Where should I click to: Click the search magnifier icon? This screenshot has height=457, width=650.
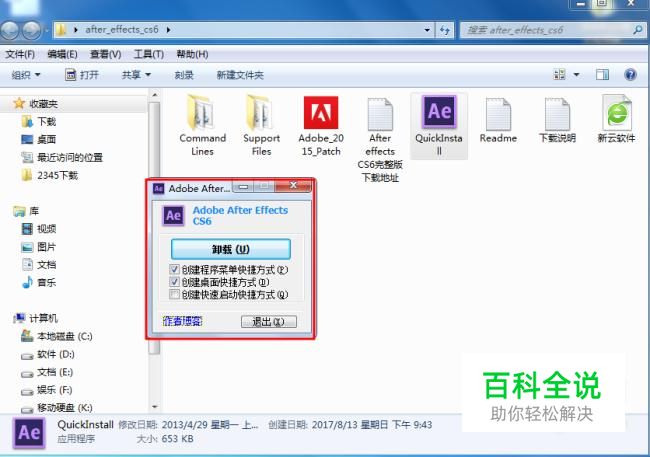click(638, 30)
